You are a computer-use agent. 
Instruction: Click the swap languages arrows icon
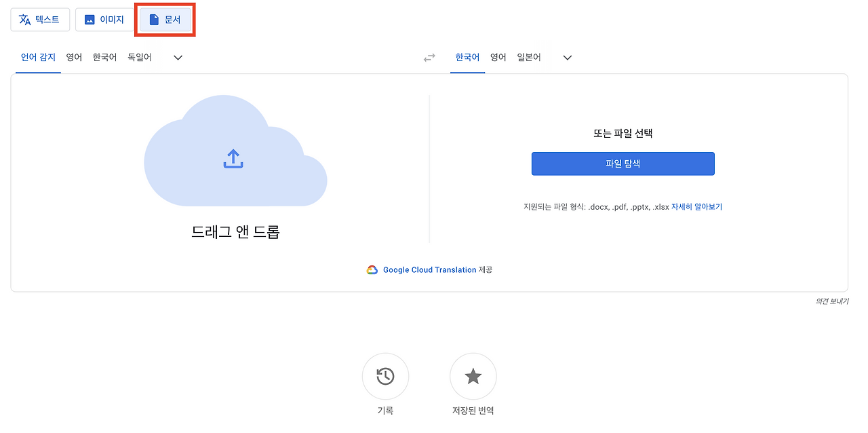[x=429, y=57]
